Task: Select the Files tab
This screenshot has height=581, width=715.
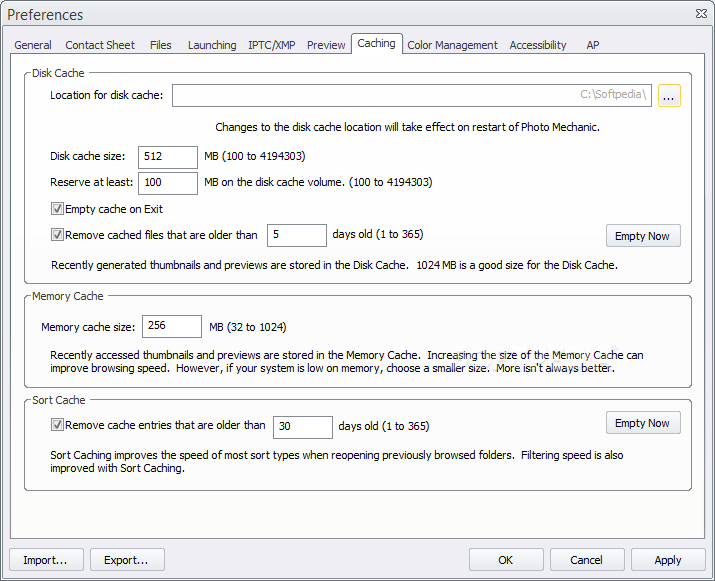Action: coord(161,45)
